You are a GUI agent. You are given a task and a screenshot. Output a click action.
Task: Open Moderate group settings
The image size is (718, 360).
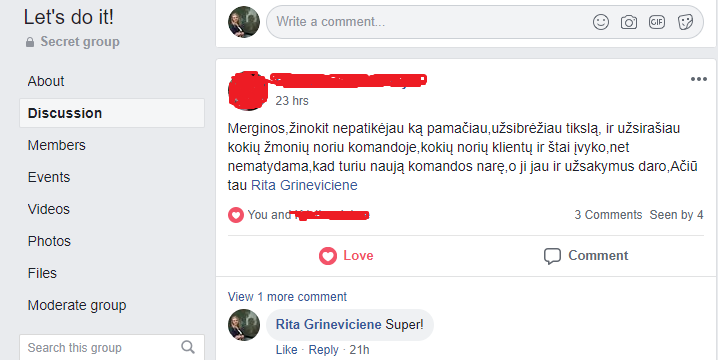click(76, 305)
